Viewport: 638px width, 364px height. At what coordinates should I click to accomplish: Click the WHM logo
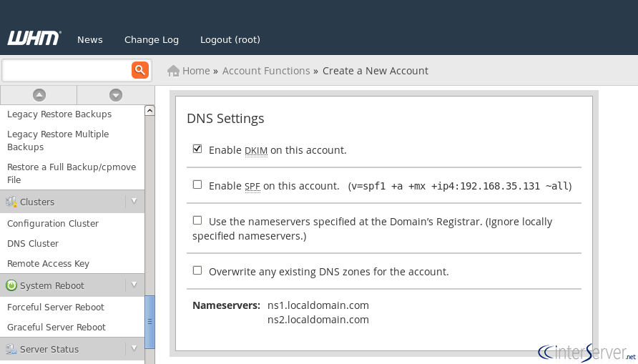tap(34, 38)
